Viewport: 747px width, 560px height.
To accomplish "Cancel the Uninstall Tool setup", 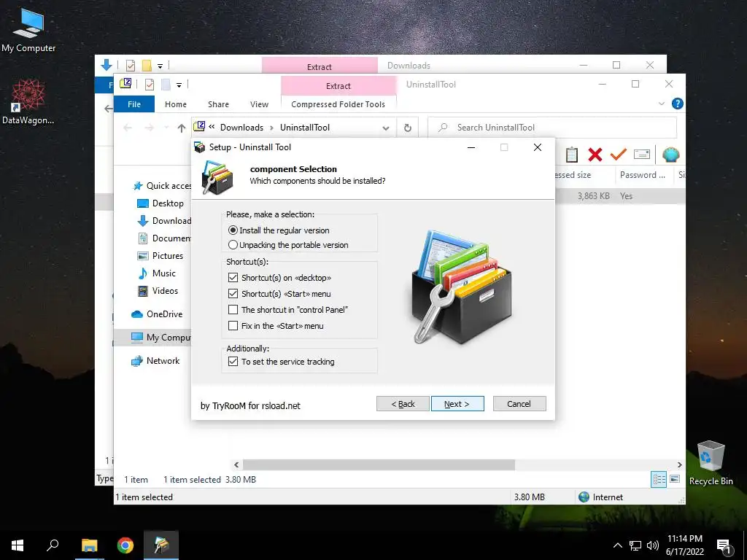I will pyautogui.click(x=519, y=404).
